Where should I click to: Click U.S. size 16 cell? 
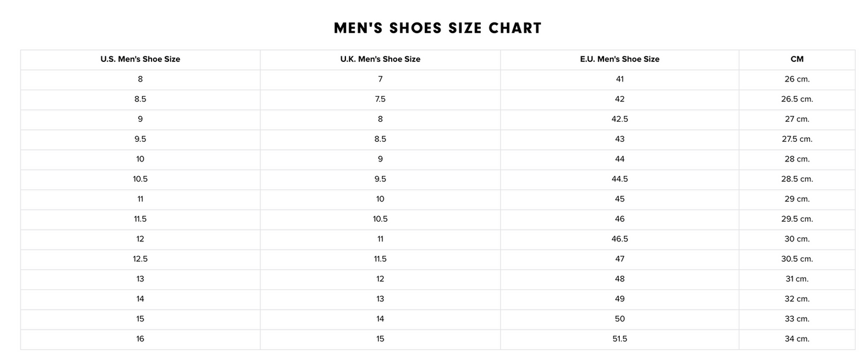[x=140, y=339]
